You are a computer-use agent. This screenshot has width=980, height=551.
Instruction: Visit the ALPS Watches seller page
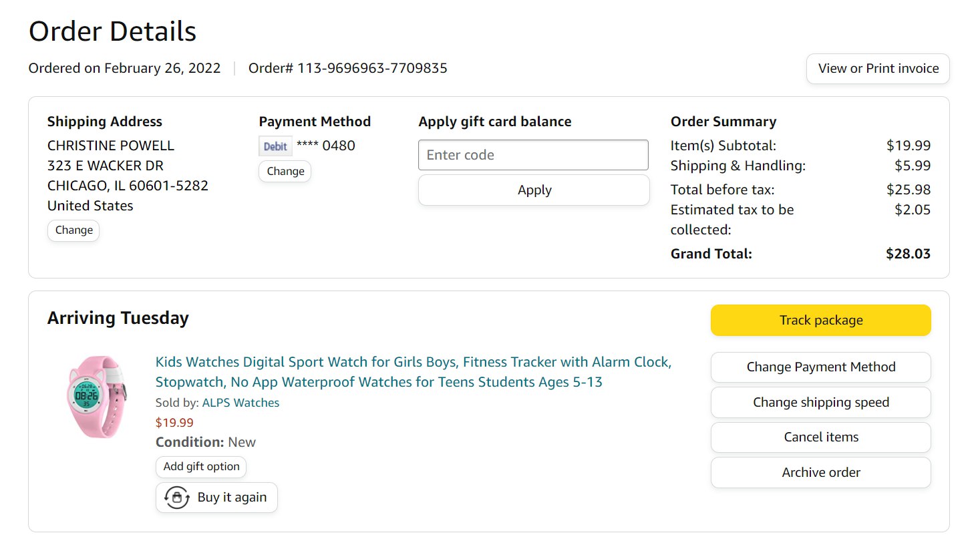[x=240, y=403]
